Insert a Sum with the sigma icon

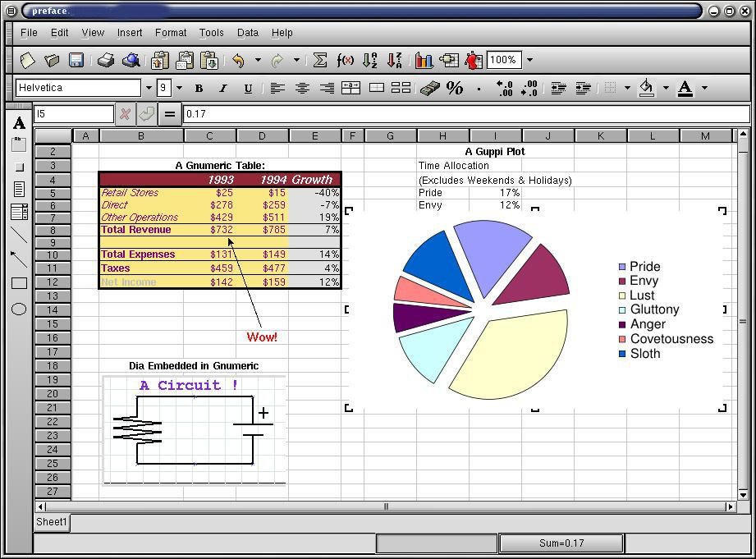click(319, 60)
